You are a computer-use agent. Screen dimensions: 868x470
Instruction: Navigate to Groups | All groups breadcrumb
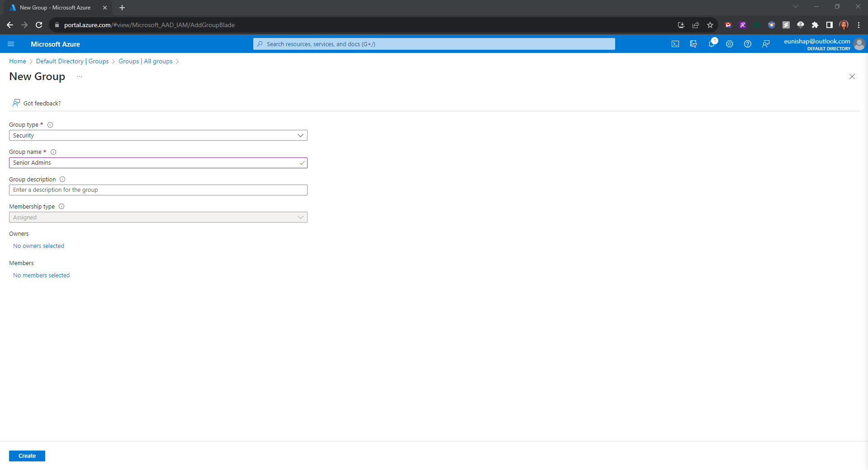[x=145, y=62]
